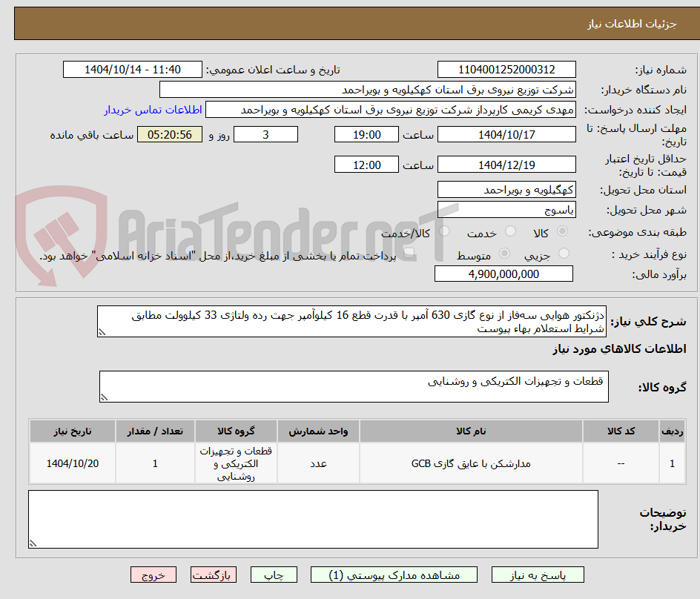
Task: Click the corner arrow icon in گروه کالا box
Action: pyautogui.click(x=104, y=396)
